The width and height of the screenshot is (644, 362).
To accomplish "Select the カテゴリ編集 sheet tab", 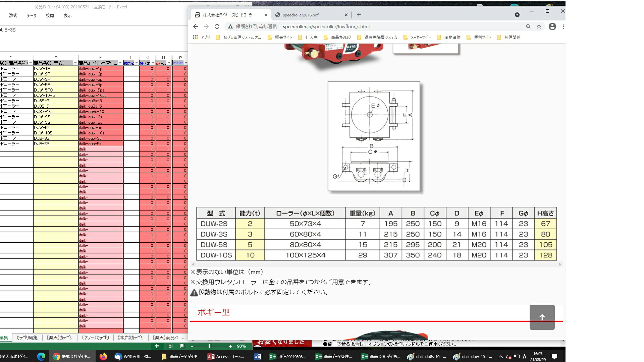I will (27, 338).
